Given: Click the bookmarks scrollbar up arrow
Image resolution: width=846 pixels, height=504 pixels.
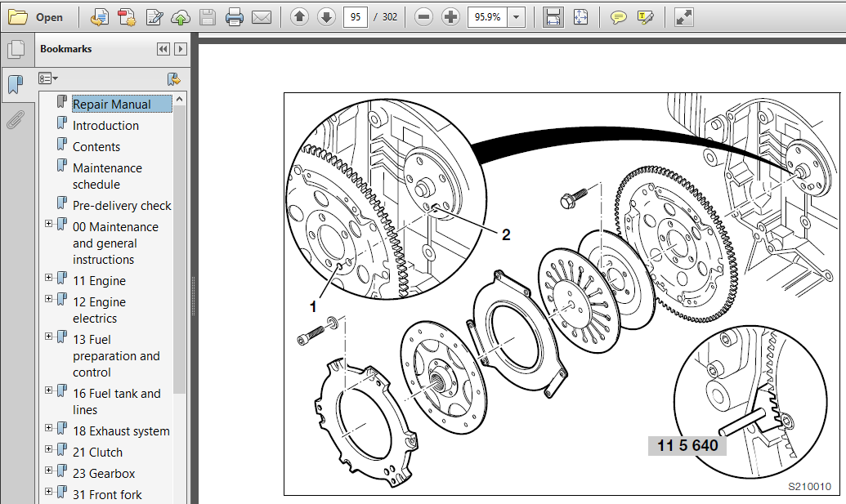Looking at the screenshot, I should pyautogui.click(x=180, y=99).
